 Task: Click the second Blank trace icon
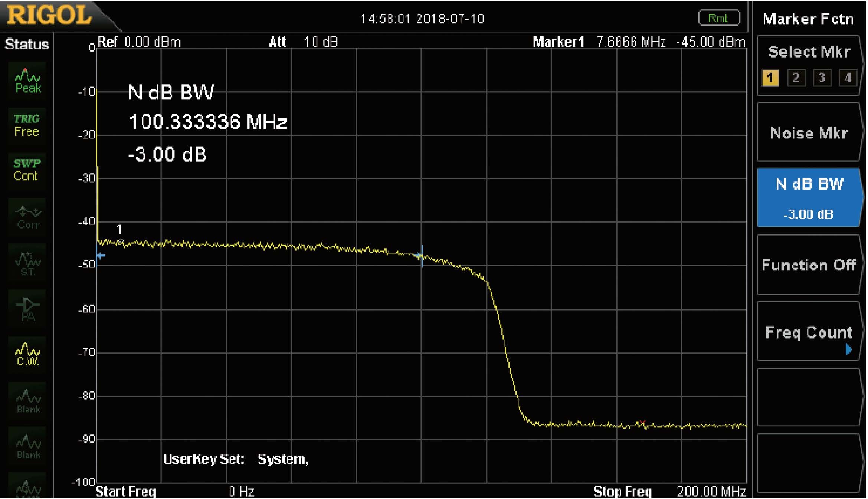[x=27, y=446]
